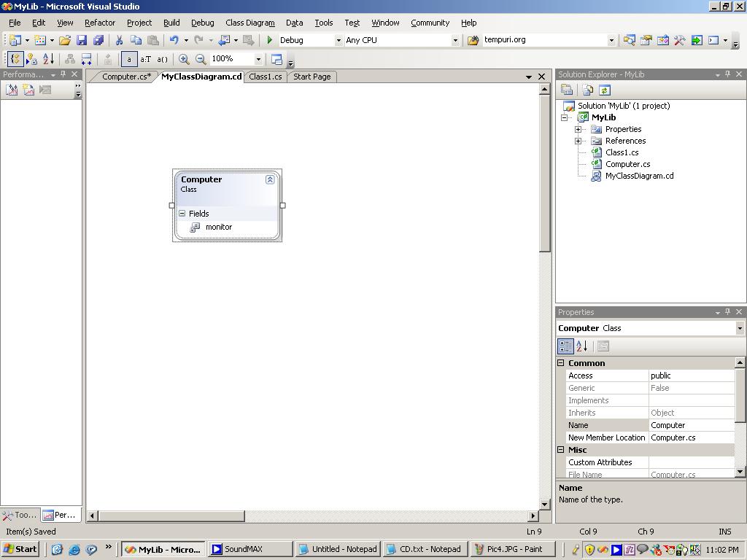Viewport: 747px width, 560px height.
Task: Toggle Categorized view in Properties panel
Action: pos(565,346)
